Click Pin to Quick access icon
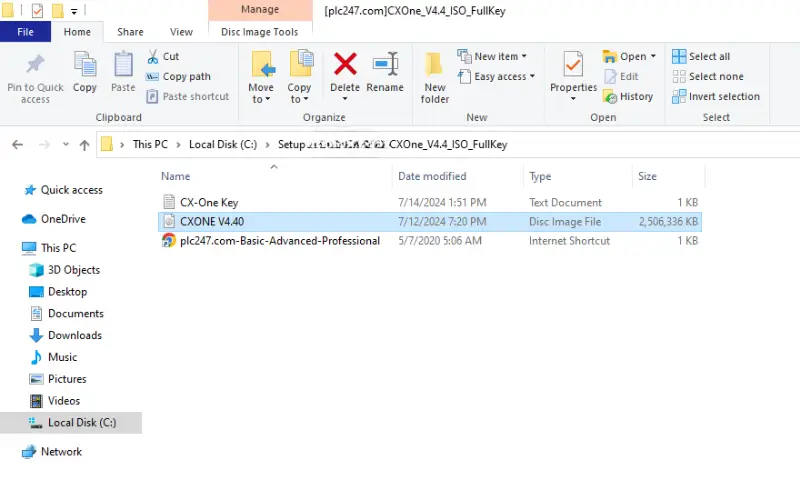 pyautogui.click(x=35, y=65)
